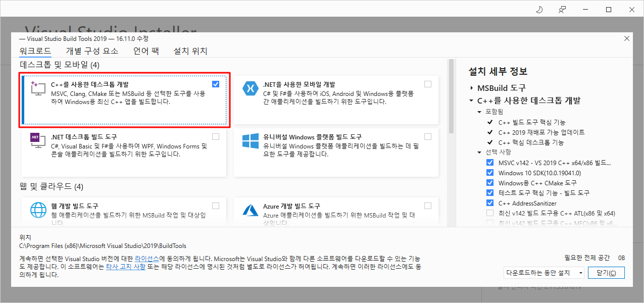
Task: Collapse the C++를 사용한 데스크톱 개발 details node
Action: point(472,100)
